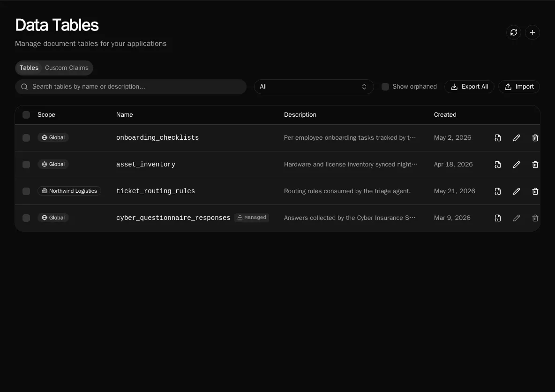Open the asset_inventory table name

pyautogui.click(x=146, y=164)
